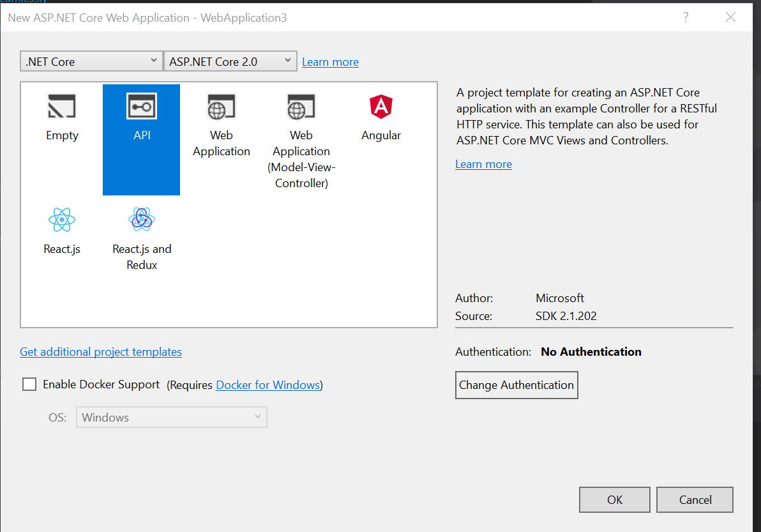Image resolution: width=761 pixels, height=532 pixels.
Task: Dismiss dialog with Cancel button
Action: [x=695, y=499]
